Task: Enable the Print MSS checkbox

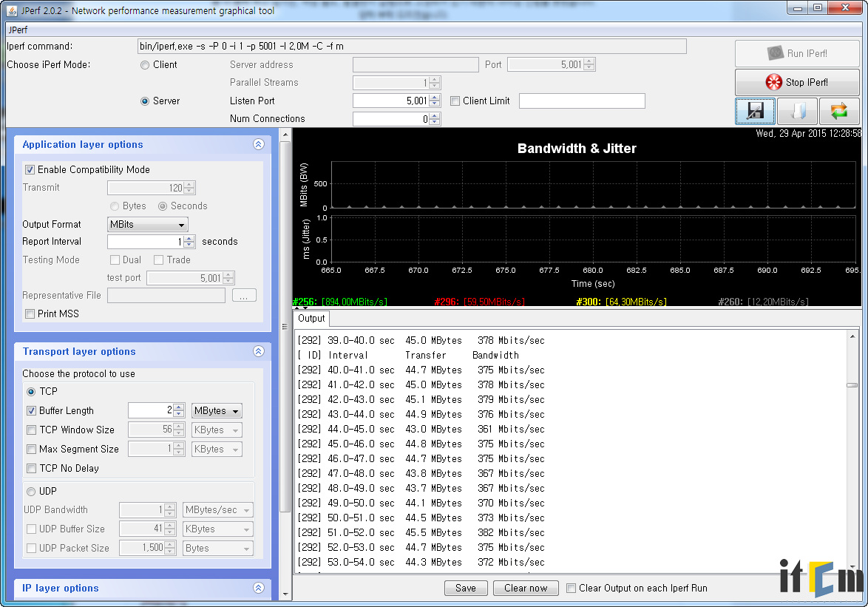Action: [x=30, y=313]
